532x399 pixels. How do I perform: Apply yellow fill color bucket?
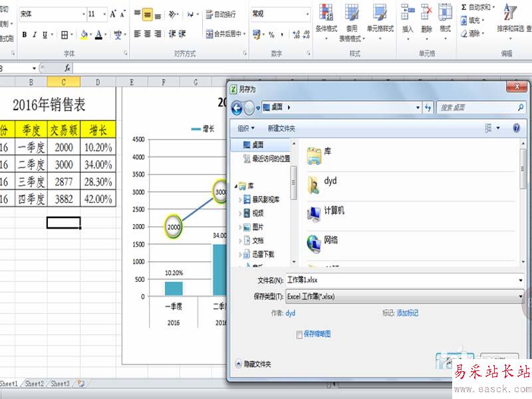[84, 35]
